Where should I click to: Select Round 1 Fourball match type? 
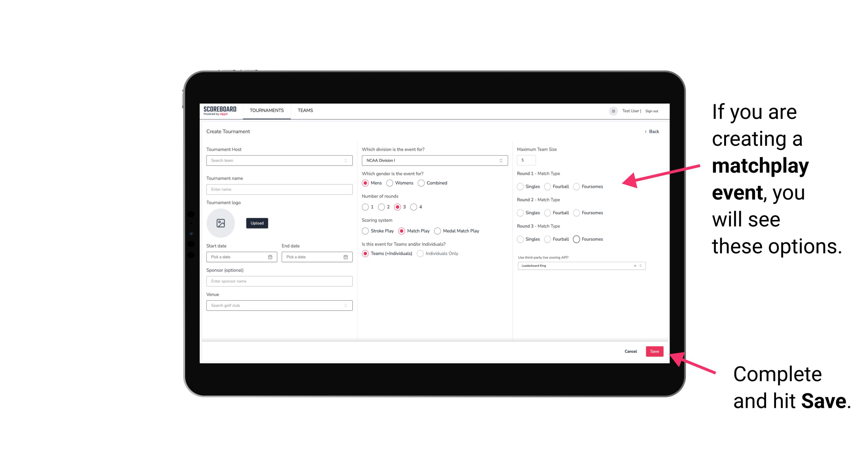(x=547, y=186)
